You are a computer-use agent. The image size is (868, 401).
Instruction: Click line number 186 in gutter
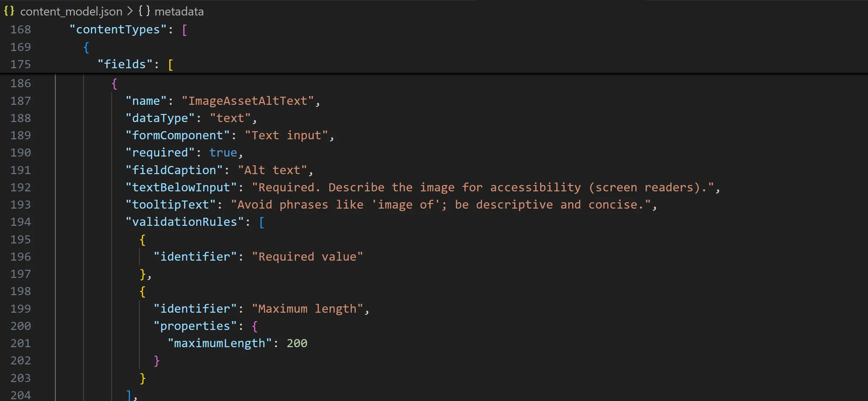pos(20,83)
